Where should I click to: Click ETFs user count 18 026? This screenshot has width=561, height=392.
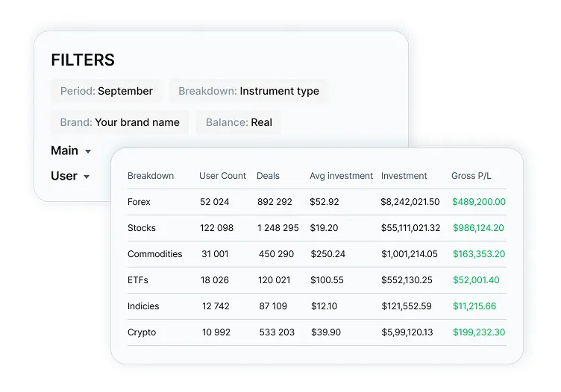(215, 280)
